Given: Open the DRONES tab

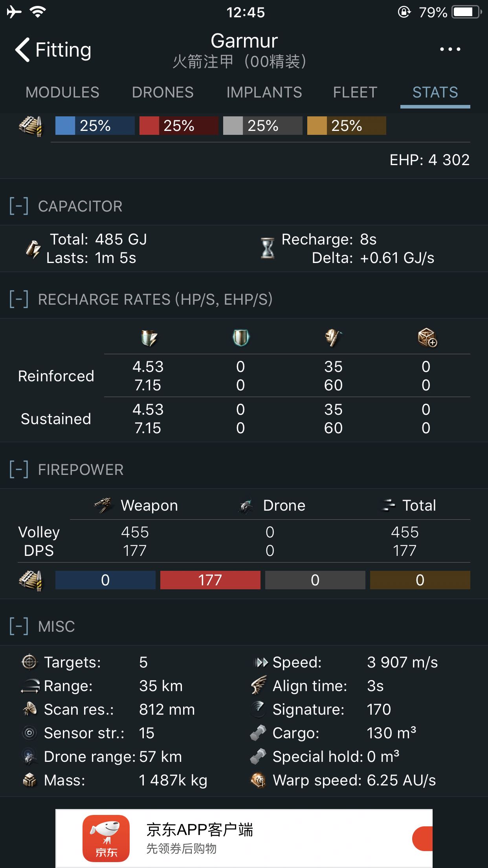Looking at the screenshot, I should tap(163, 92).
